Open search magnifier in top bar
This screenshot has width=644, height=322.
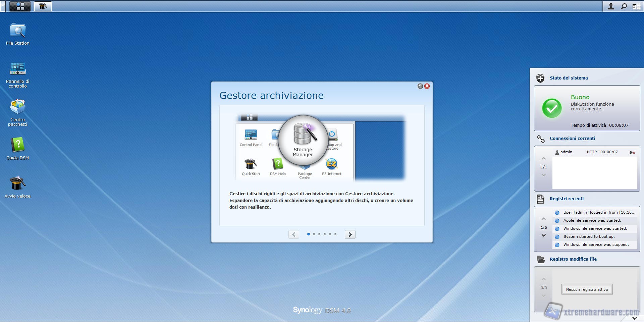point(624,6)
